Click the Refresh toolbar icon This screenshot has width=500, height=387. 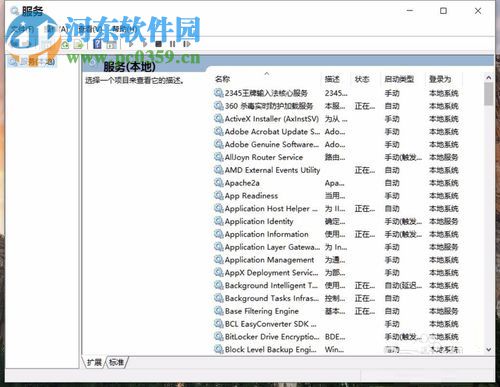click(x=65, y=44)
